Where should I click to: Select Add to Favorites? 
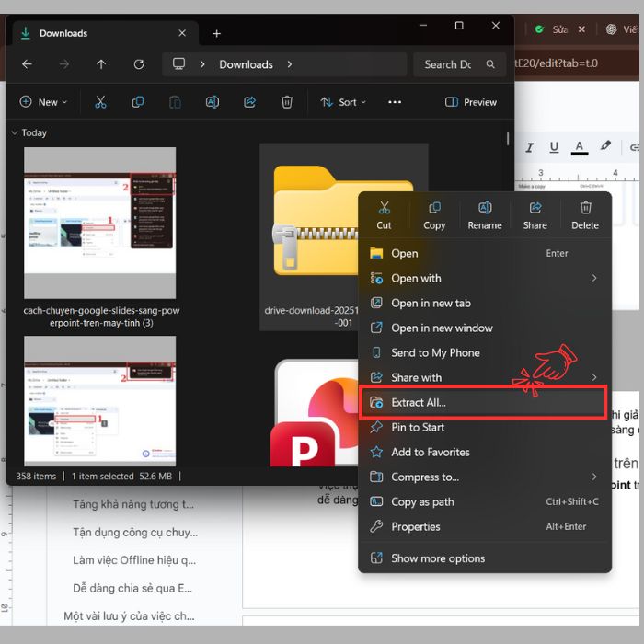485,452
